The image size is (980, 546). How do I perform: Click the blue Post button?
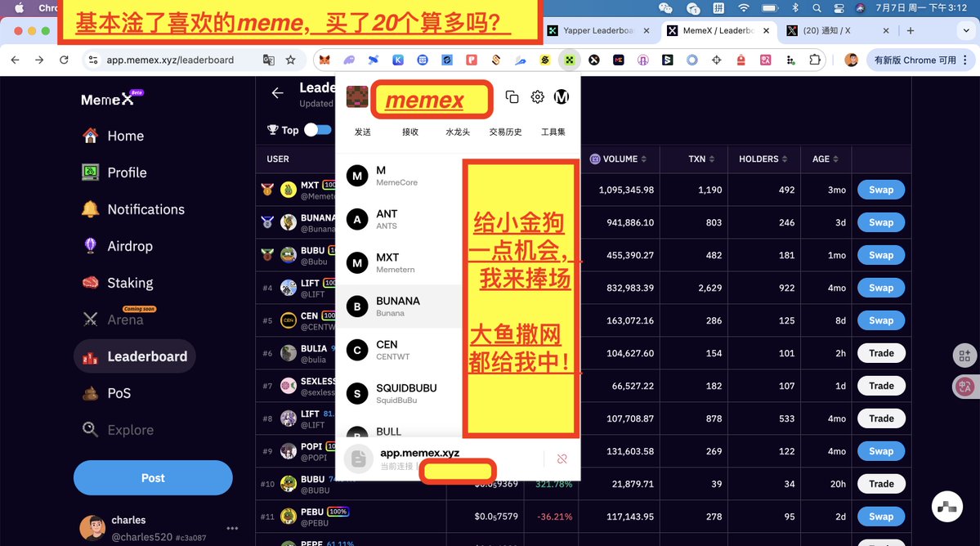click(153, 478)
